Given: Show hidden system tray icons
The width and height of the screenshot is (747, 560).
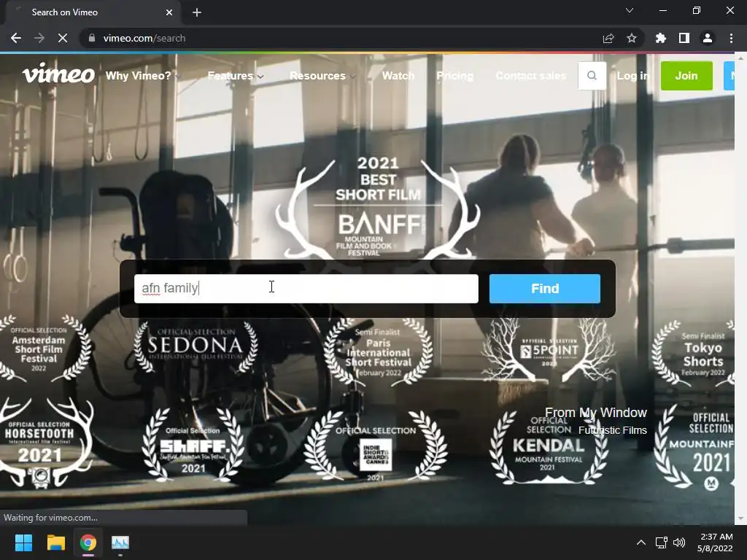Looking at the screenshot, I should pyautogui.click(x=641, y=542).
